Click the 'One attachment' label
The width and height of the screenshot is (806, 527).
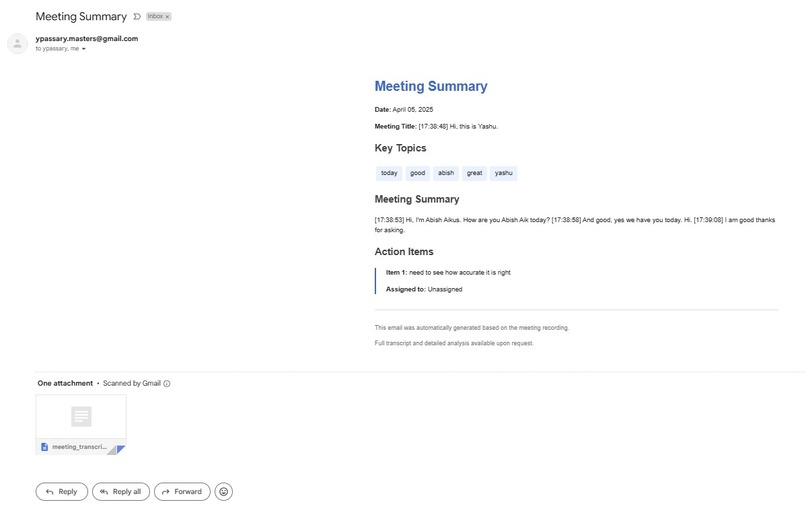[65, 384]
